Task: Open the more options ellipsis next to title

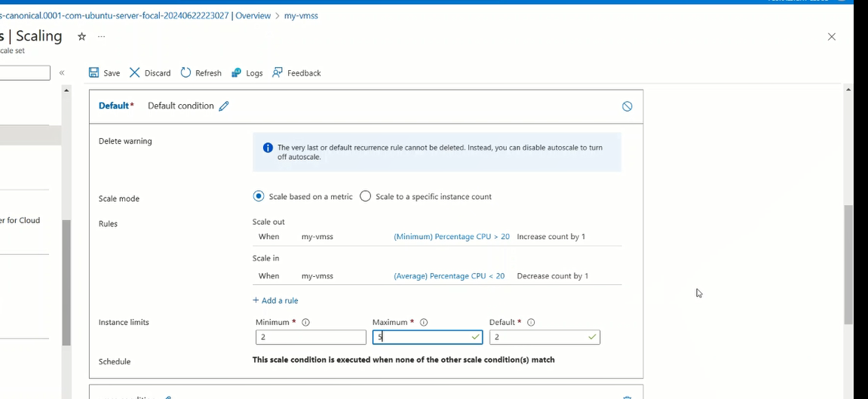Action: [x=101, y=36]
